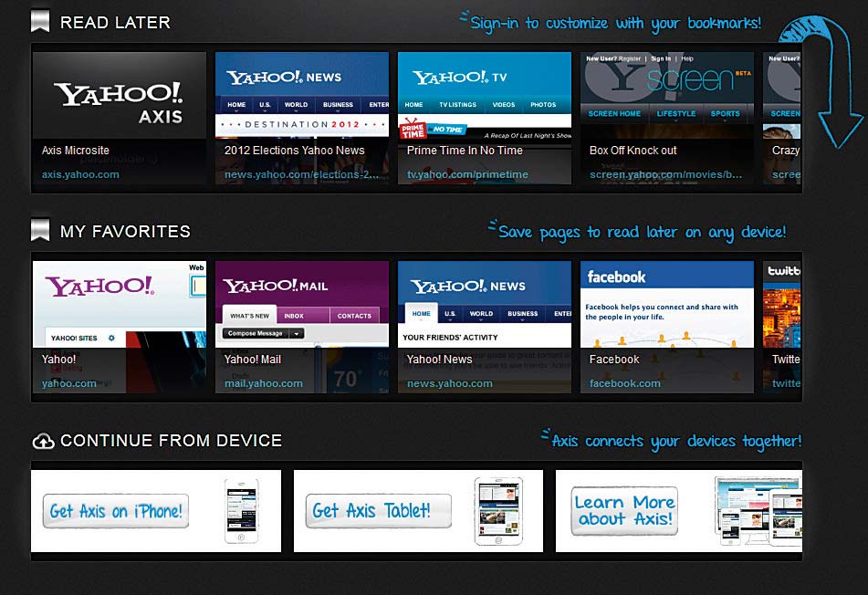Select the CONTINUE FROM DEVICE heading
The height and width of the screenshot is (595, 868).
pyautogui.click(x=171, y=441)
